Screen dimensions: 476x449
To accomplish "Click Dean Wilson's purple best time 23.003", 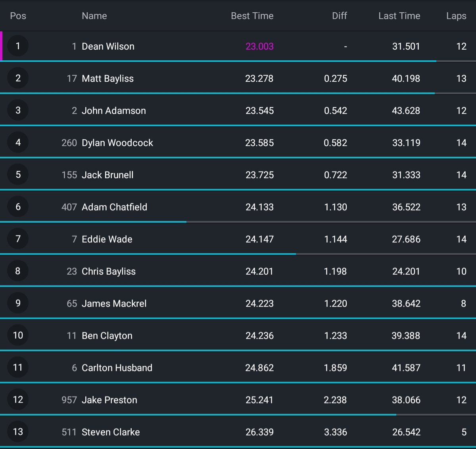I will [x=259, y=46].
